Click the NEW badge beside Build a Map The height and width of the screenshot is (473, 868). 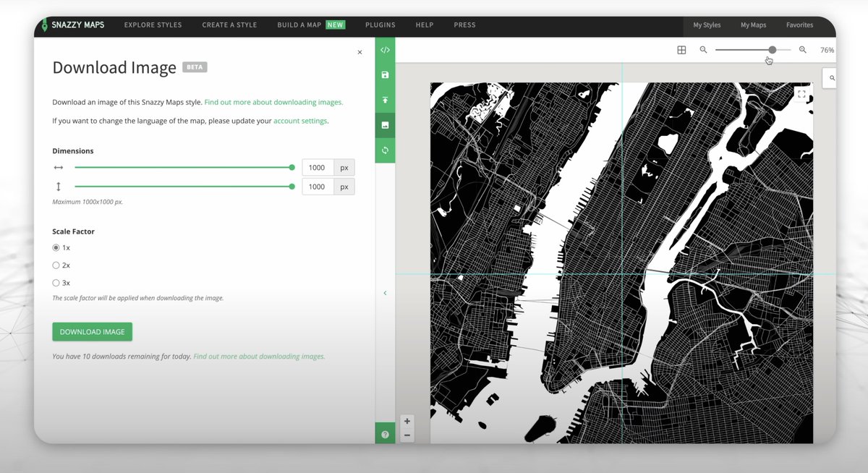(x=335, y=25)
